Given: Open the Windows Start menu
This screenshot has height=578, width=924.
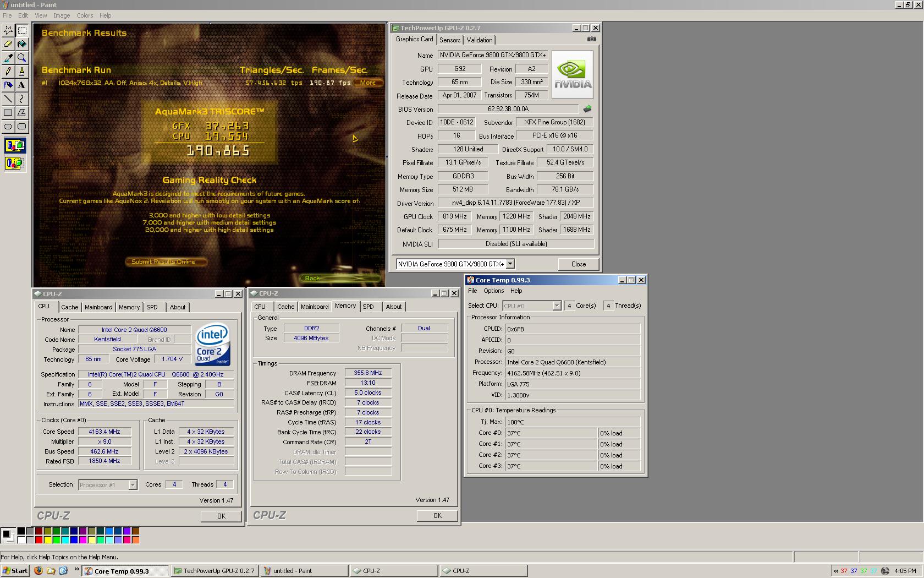Looking at the screenshot, I should (x=15, y=571).
